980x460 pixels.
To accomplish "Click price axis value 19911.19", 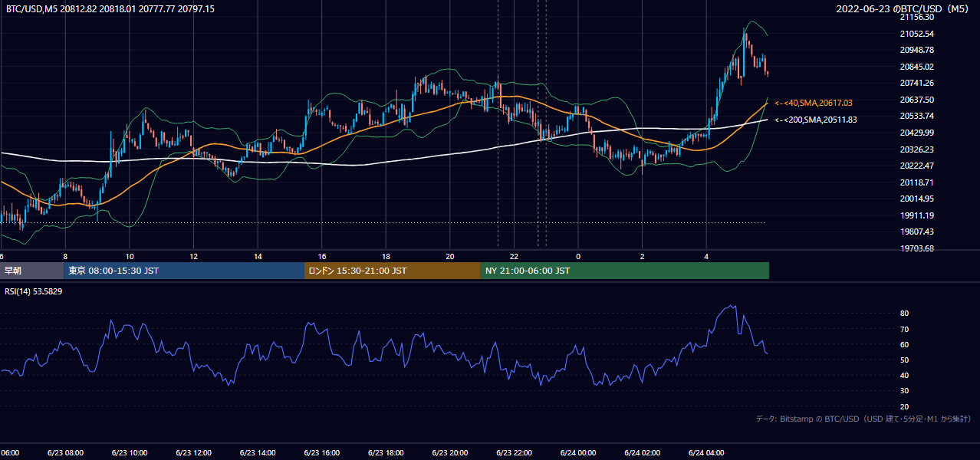I will click(x=916, y=215).
